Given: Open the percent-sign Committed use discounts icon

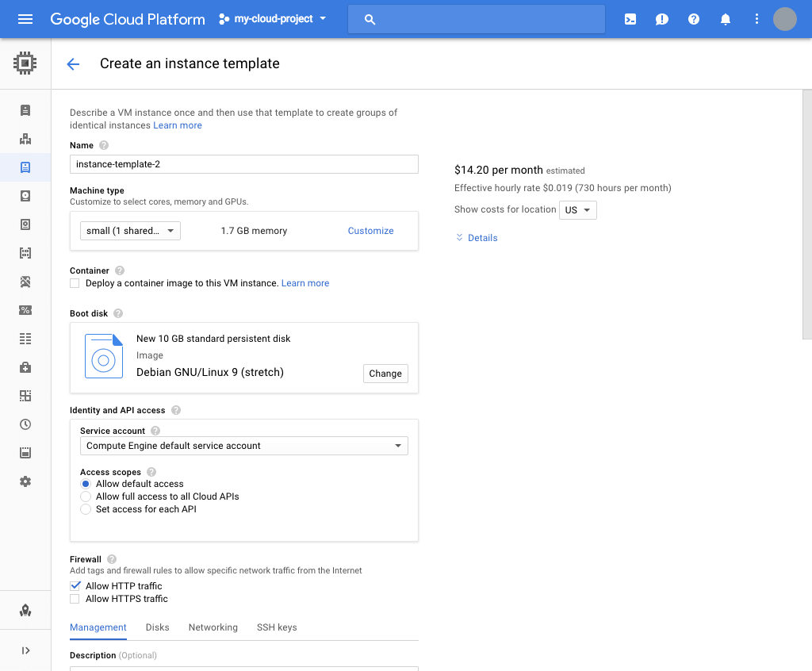Looking at the screenshot, I should pos(25,310).
